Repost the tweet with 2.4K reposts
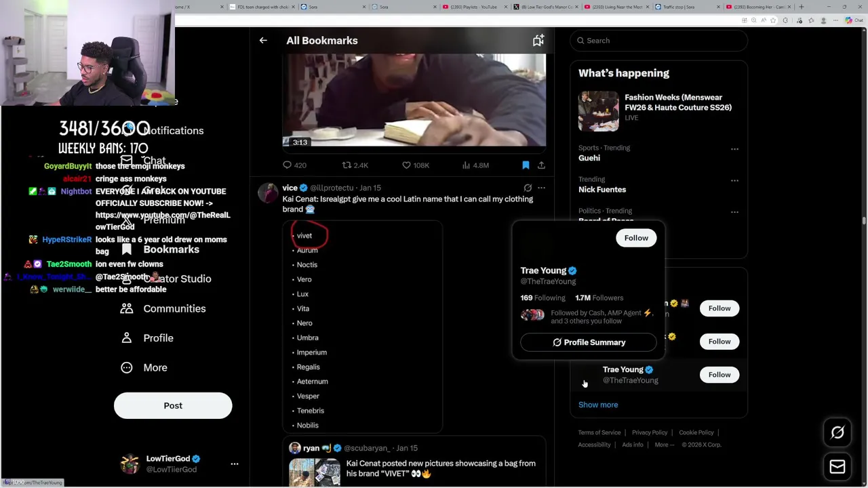 [355, 165]
